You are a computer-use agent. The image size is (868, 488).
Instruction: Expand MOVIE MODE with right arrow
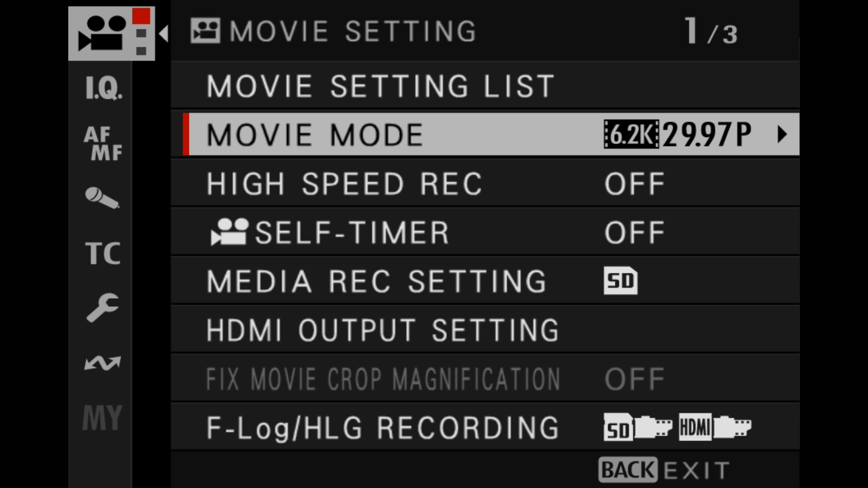pos(782,135)
